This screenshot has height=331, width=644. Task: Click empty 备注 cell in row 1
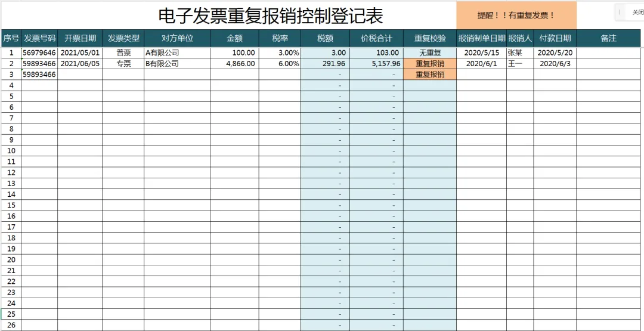point(608,52)
